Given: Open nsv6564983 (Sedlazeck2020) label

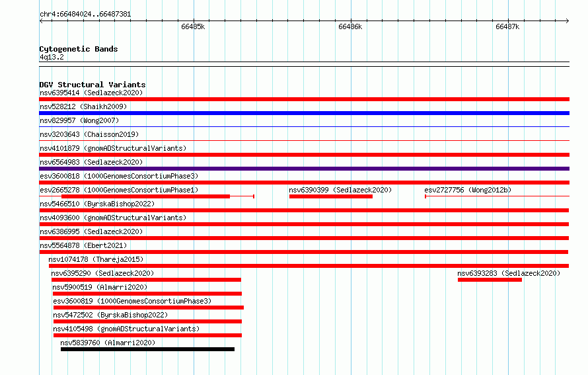Looking at the screenshot, I should point(91,162).
